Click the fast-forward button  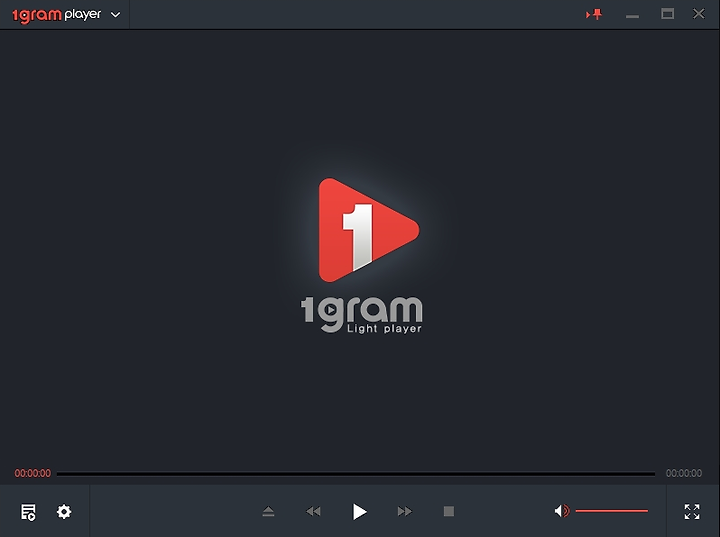click(x=405, y=511)
